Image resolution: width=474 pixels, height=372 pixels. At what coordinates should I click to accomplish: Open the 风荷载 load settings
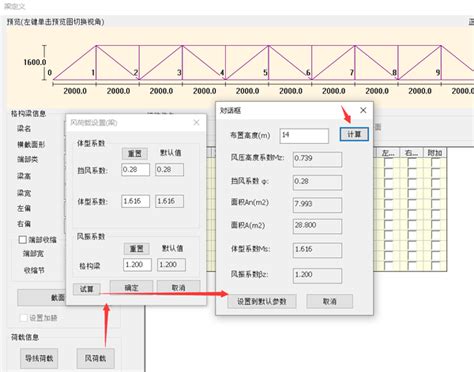pyautogui.click(x=95, y=358)
